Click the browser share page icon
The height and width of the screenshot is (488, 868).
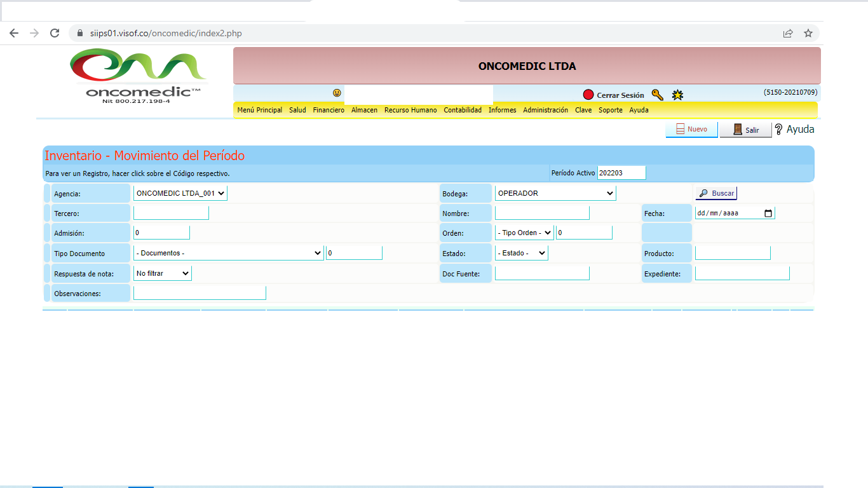click(x=788, y=33)
